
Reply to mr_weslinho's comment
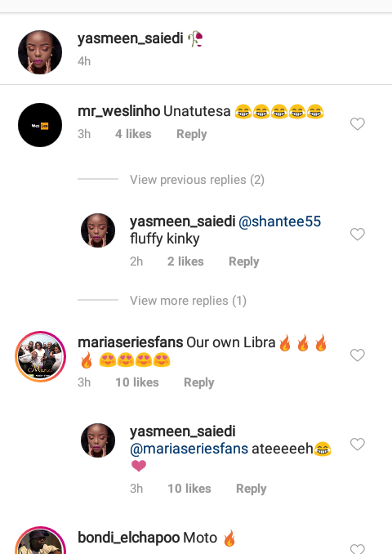(191, 134)
